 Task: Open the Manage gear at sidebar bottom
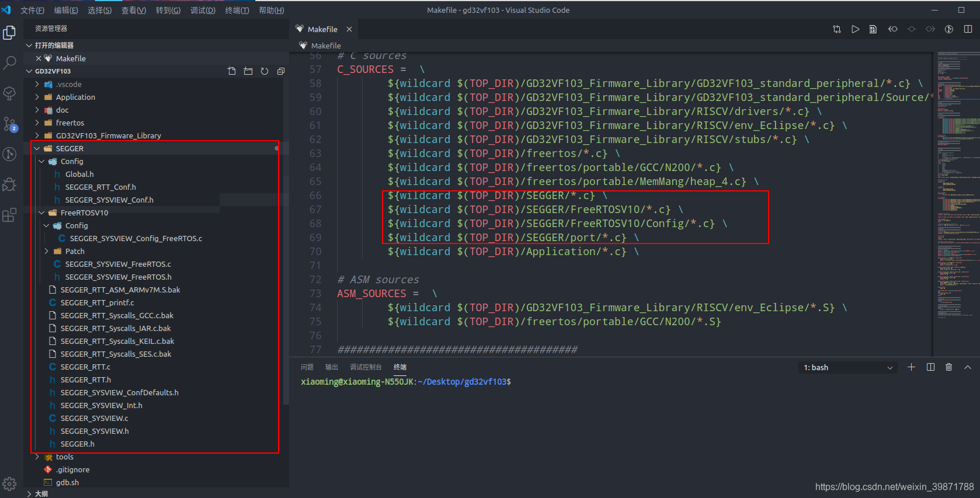9,484
